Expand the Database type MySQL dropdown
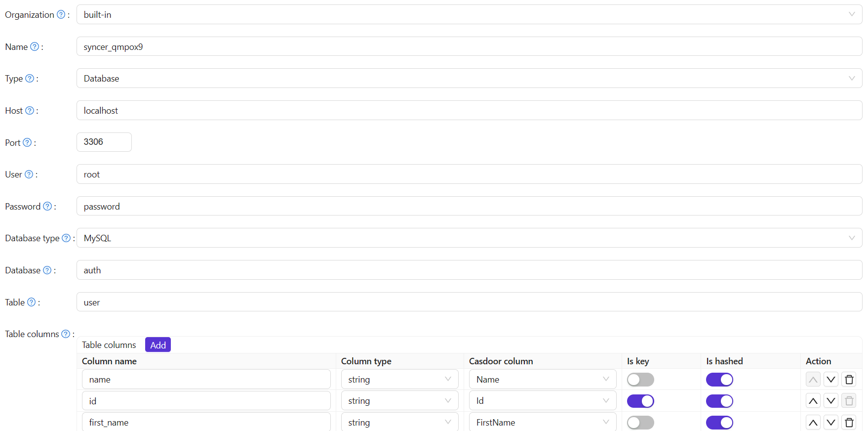 click(x=469, y=238)
